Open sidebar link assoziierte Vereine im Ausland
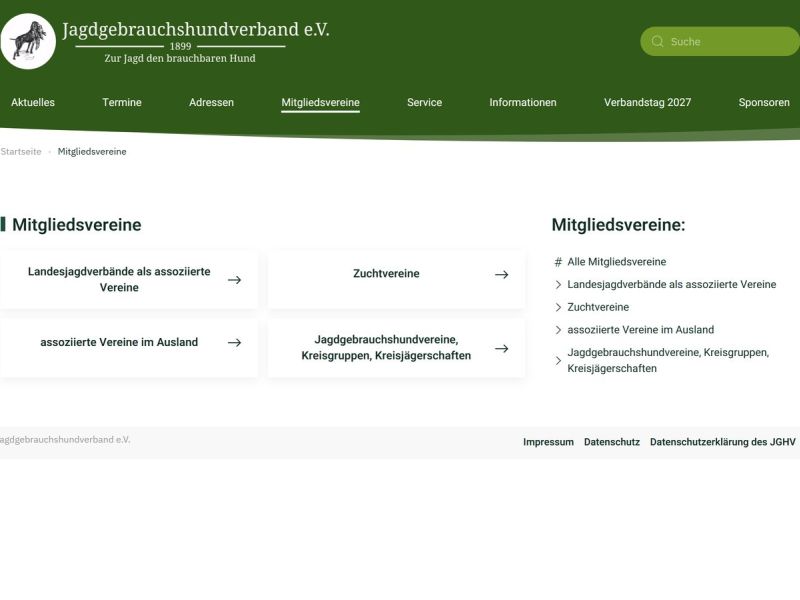Image resolution: width=800 pixels, height=600 pixels. point(641,330)
